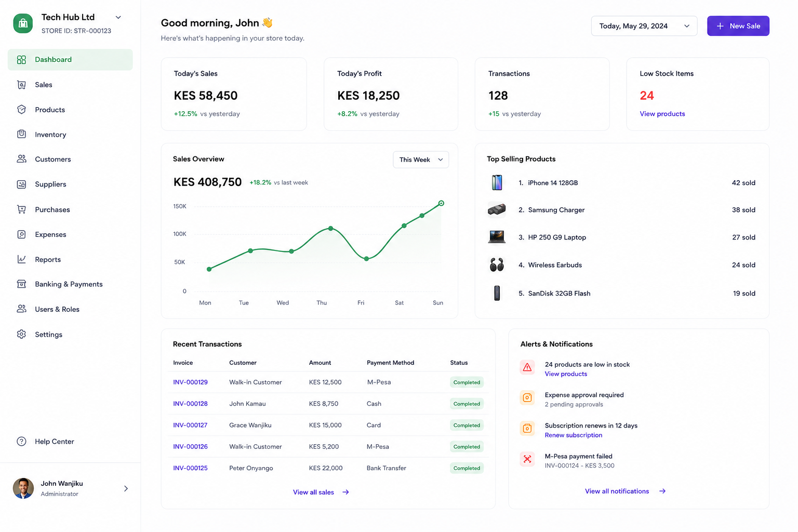Screen dimensions: 798x532
Task: Click the SanDisk 32GB Flash thumbnail
Action: click(x=497, y=293)
